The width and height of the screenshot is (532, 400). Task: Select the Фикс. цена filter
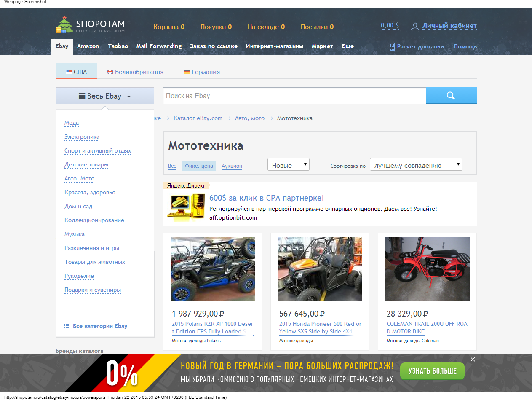tap(199, 166)
